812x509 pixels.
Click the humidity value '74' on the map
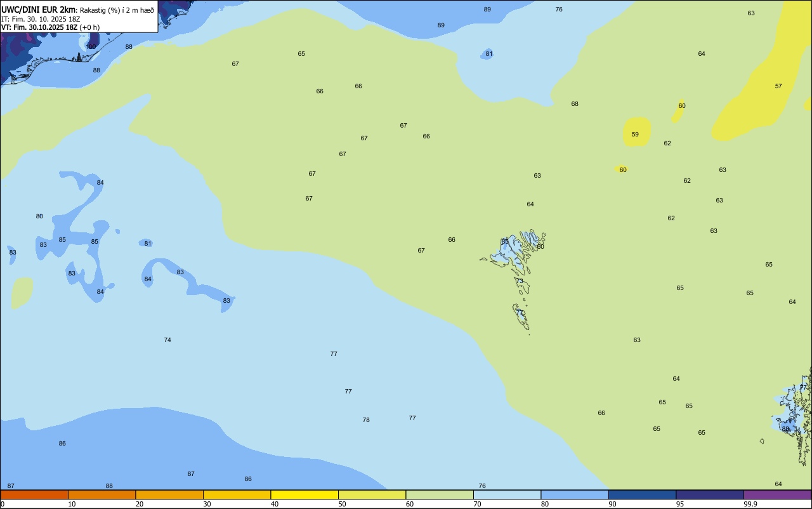click(167, 340)
